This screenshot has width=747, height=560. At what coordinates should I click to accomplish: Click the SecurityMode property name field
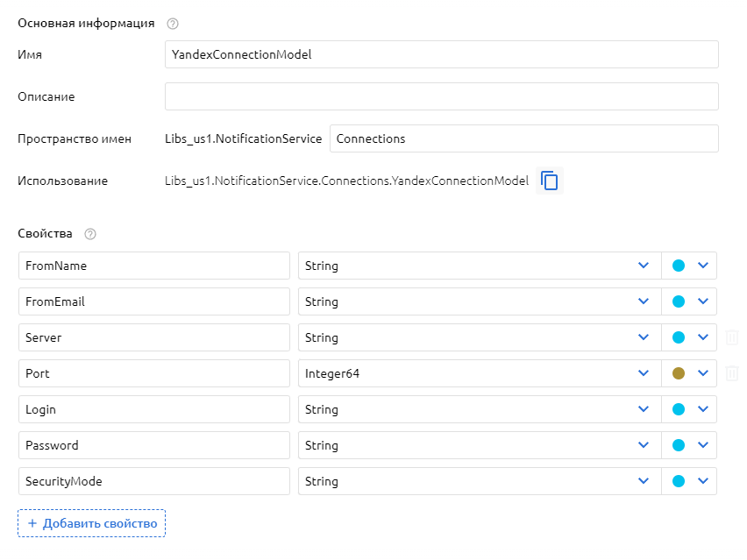coord(153,481)
